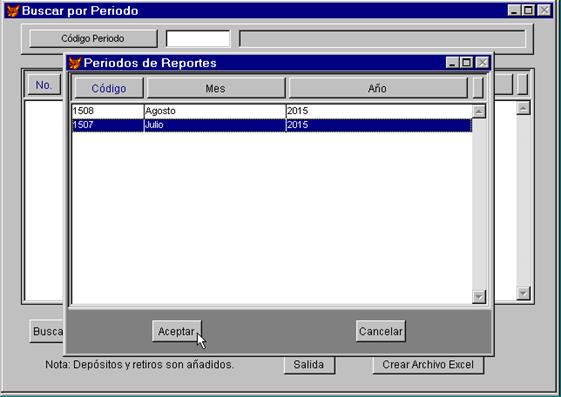Click Crear Archivo Excel button
Screen dimensions: 561x397
[428, 365]
